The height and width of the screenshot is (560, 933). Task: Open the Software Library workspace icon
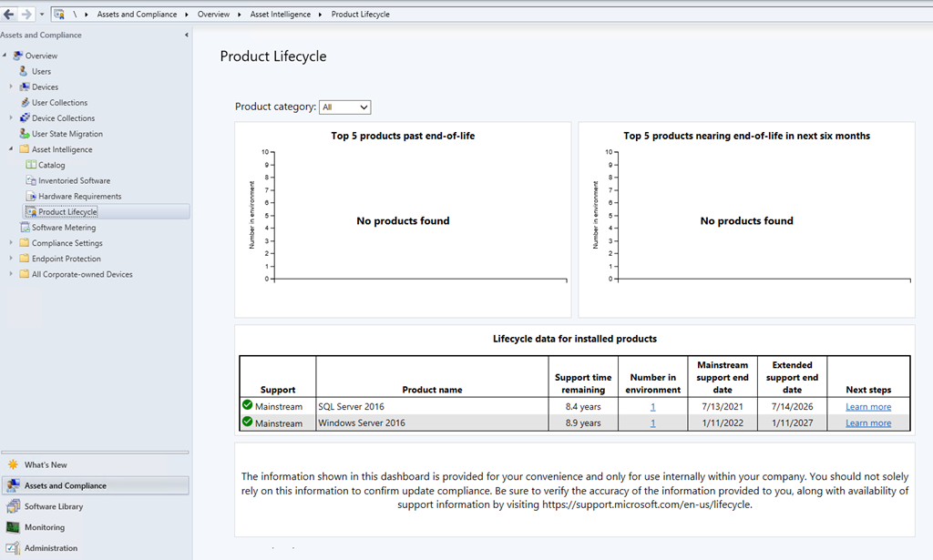[x=13, y=506]
